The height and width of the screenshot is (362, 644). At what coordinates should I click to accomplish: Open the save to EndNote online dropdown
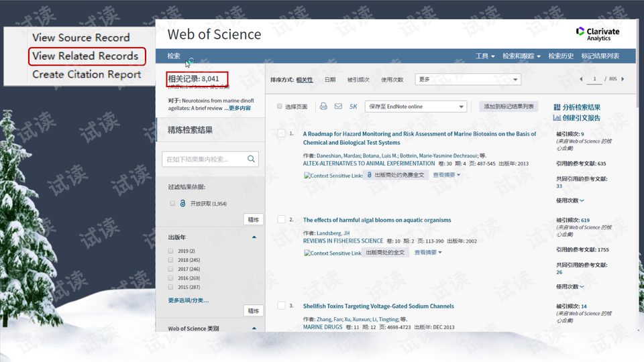(416, 107)
